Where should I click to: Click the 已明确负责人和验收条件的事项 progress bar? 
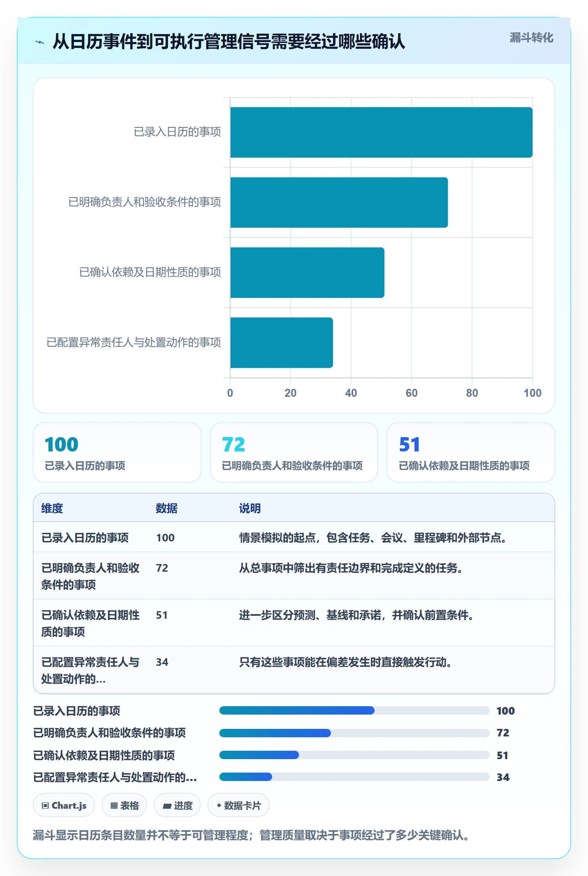tap(354, 733)
